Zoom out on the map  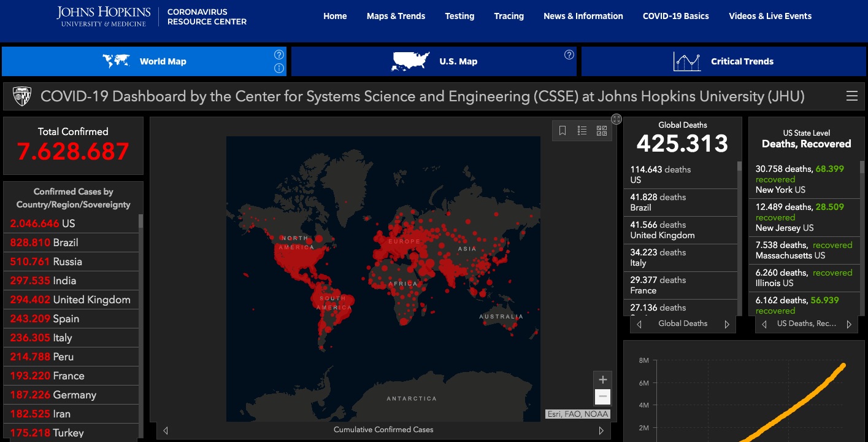pyautogui.click(x=602, y=397)
